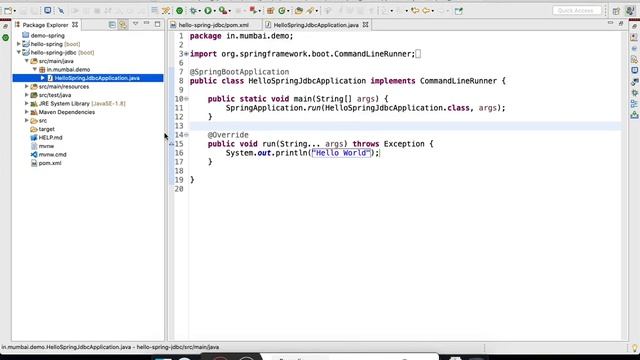Select the pom.xml file in the tree
This screenshot has width=640, height=360.
[x=50, y=163]
